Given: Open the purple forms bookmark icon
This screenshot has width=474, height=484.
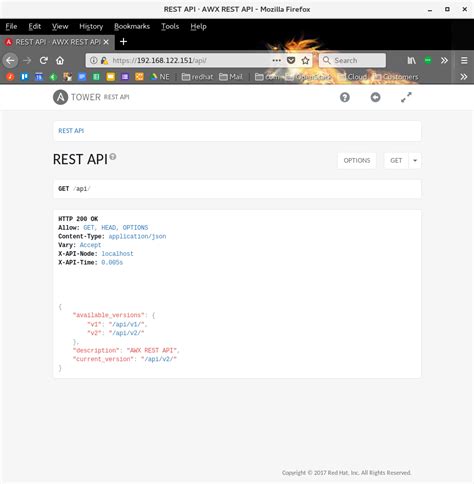Looking at the screenshot, I should click(x=125, y=77).
